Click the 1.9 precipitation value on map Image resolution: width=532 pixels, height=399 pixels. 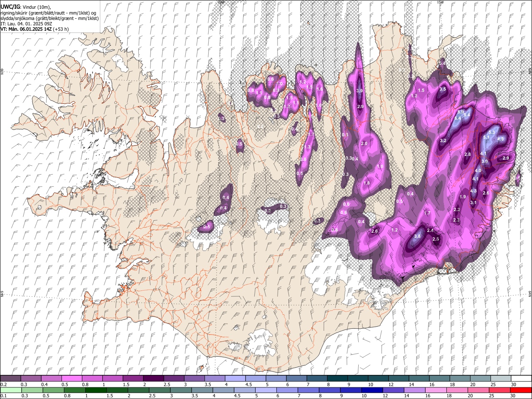463,197
